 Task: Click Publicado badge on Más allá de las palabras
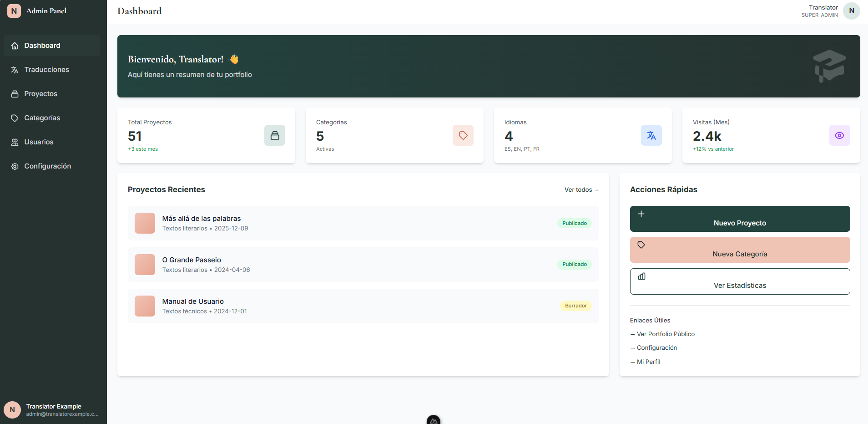(575, 223)
